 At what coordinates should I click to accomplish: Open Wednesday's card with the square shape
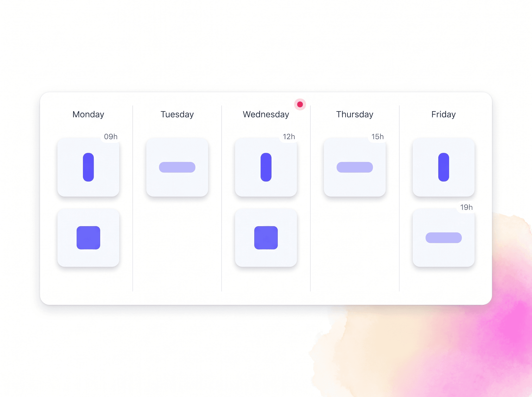pyautogui.click(x=266, y=238)
